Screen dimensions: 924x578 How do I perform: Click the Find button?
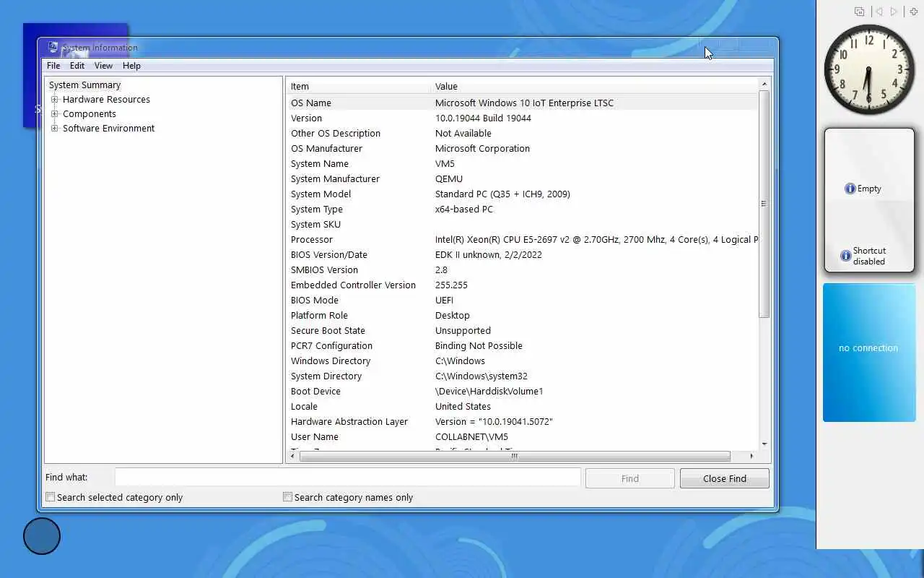tap(630, 478)
